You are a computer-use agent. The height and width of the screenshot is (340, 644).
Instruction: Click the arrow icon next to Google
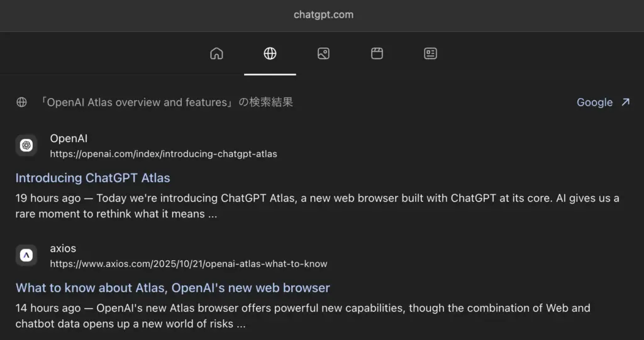click(x=625, y=102)
